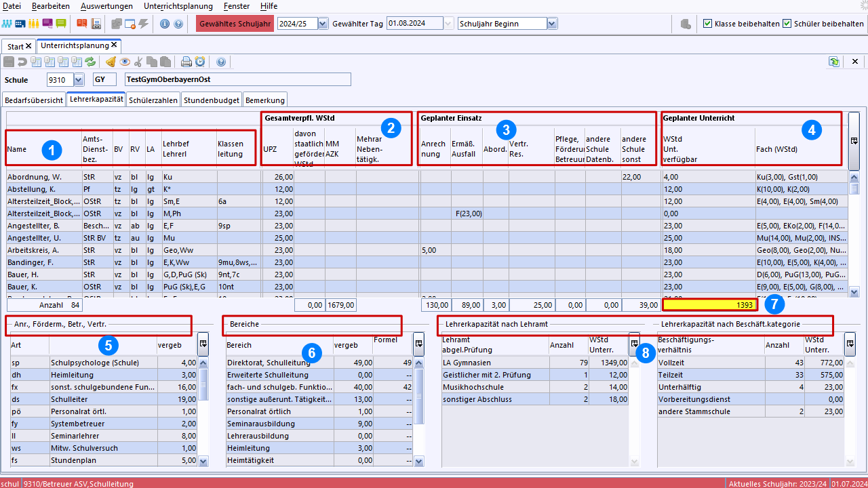Open the orange book toolbar icon
The width and height of the screenshot is (868, 488).
(x=81, y=24)
